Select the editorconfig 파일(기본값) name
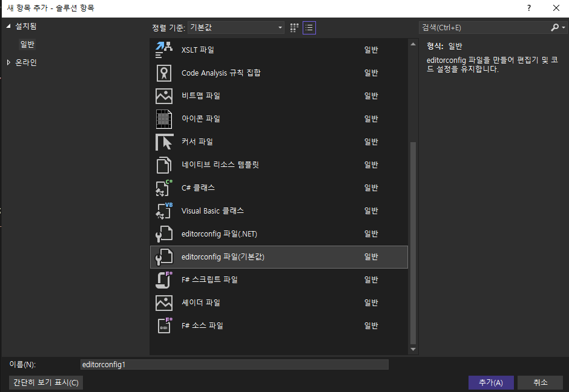Screen dimensions: 569x392 point(223,256)
